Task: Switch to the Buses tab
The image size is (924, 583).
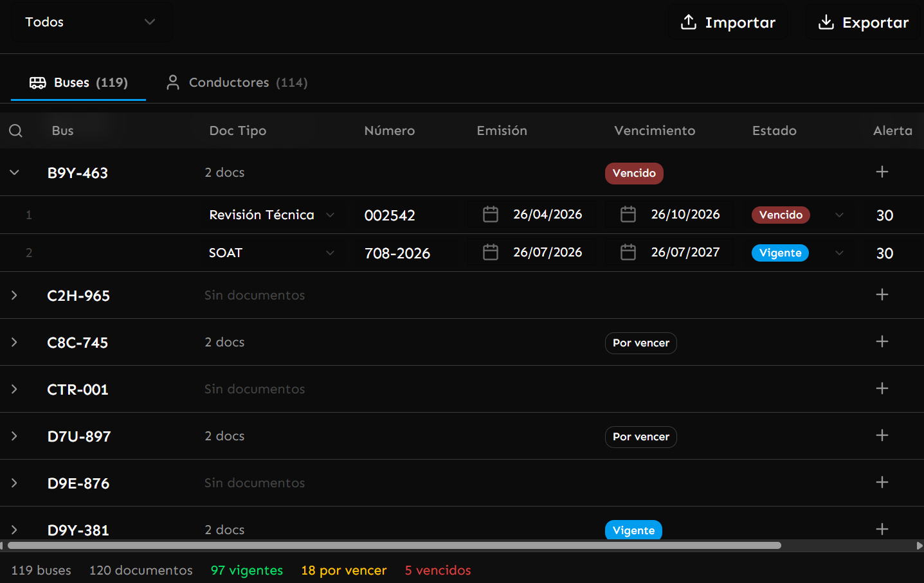Action: coord(78,83)
